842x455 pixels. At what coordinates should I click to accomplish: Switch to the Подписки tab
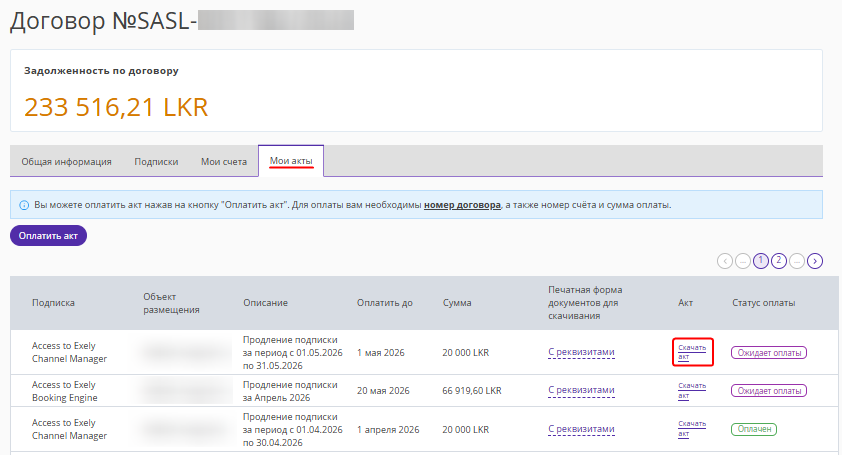[156, 161]
